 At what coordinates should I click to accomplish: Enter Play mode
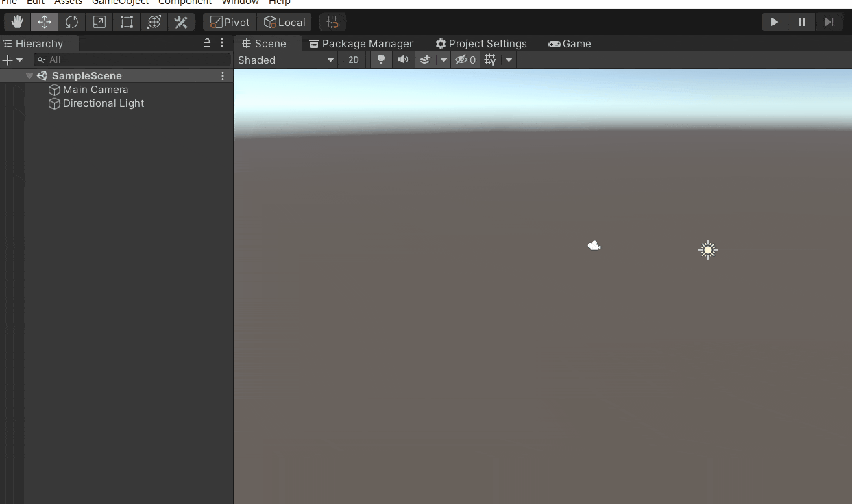click(774, 21)
